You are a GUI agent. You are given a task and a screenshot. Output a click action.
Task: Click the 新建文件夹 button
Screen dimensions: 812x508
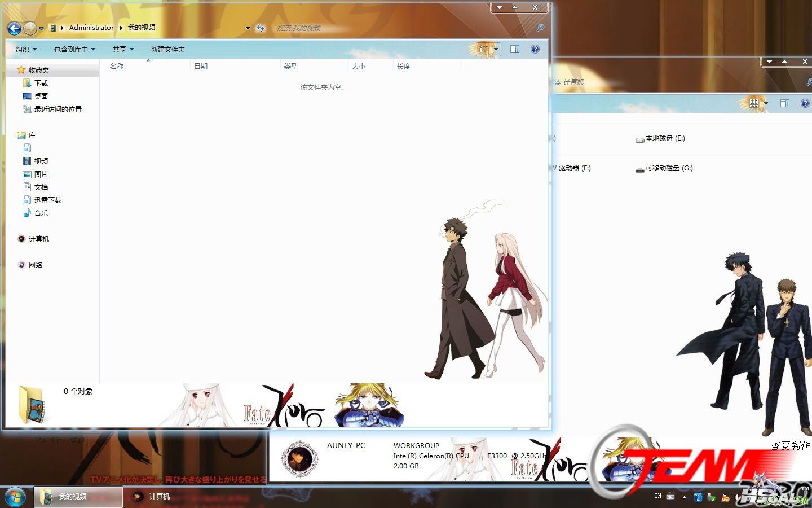167,49
